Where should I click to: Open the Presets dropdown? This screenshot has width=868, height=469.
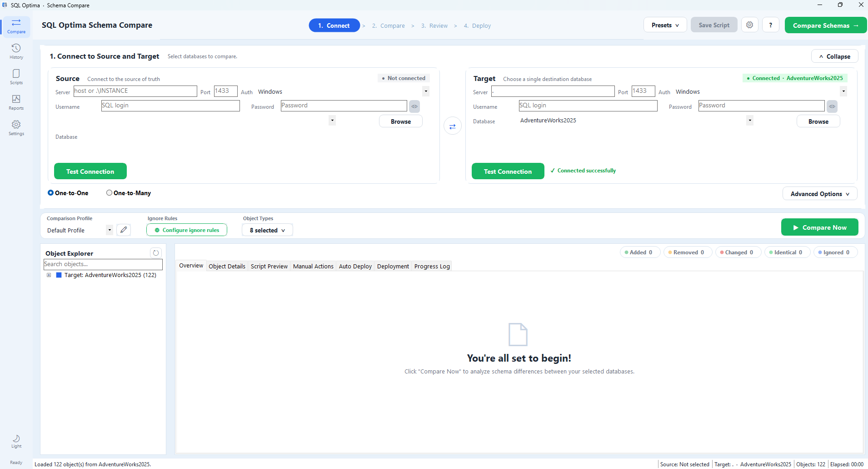(x=665, y=25)
